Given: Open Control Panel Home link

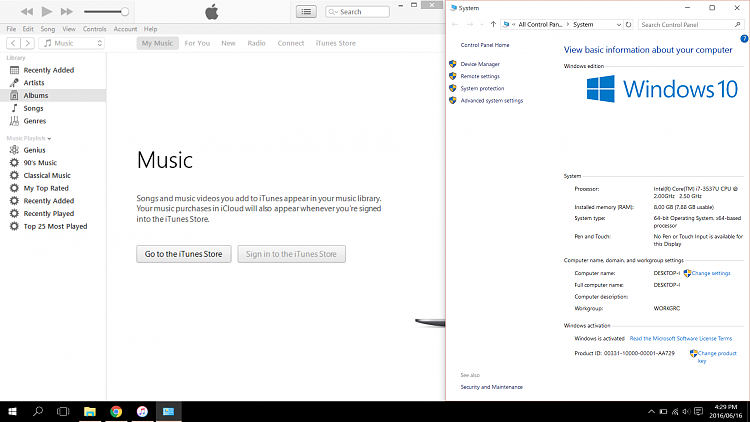Looking at the screenshot, I should 485,45.
